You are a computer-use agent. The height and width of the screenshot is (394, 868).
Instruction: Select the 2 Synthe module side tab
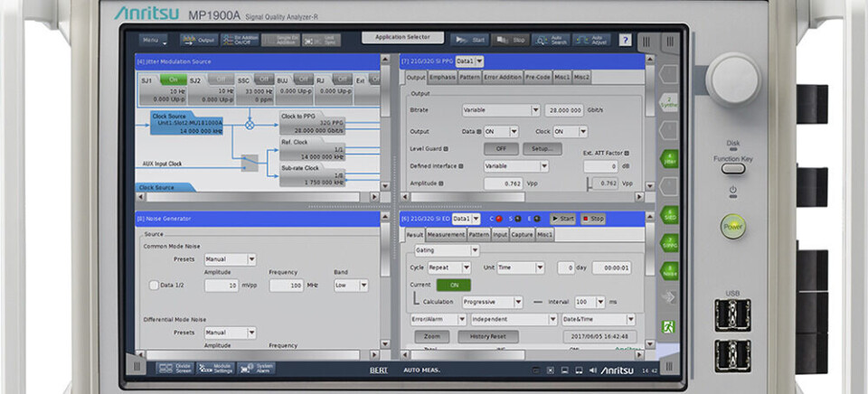(669, 102)
